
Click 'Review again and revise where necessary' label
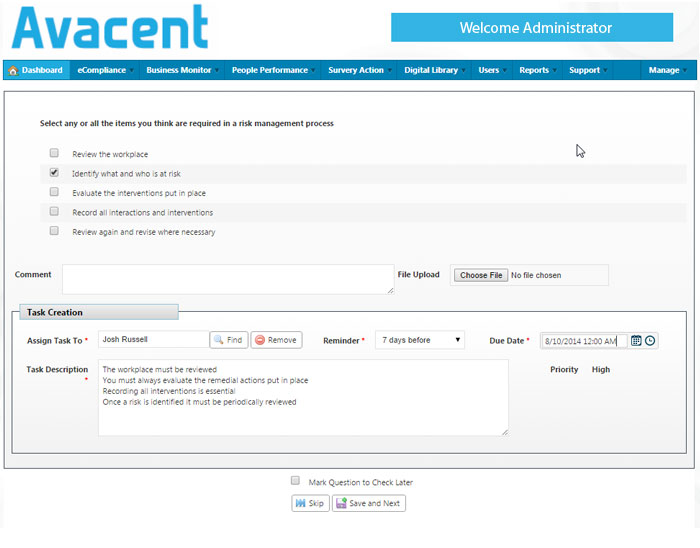click(x=144, y=232)
